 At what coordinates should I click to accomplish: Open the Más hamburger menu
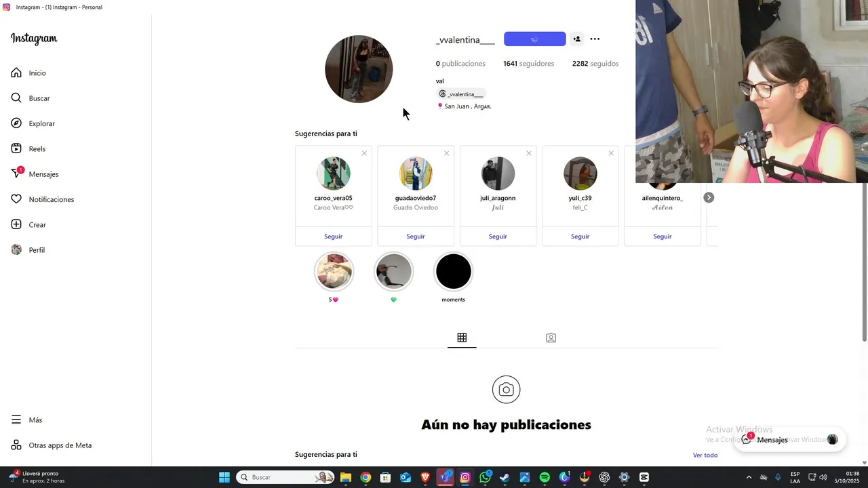[26, 420]
